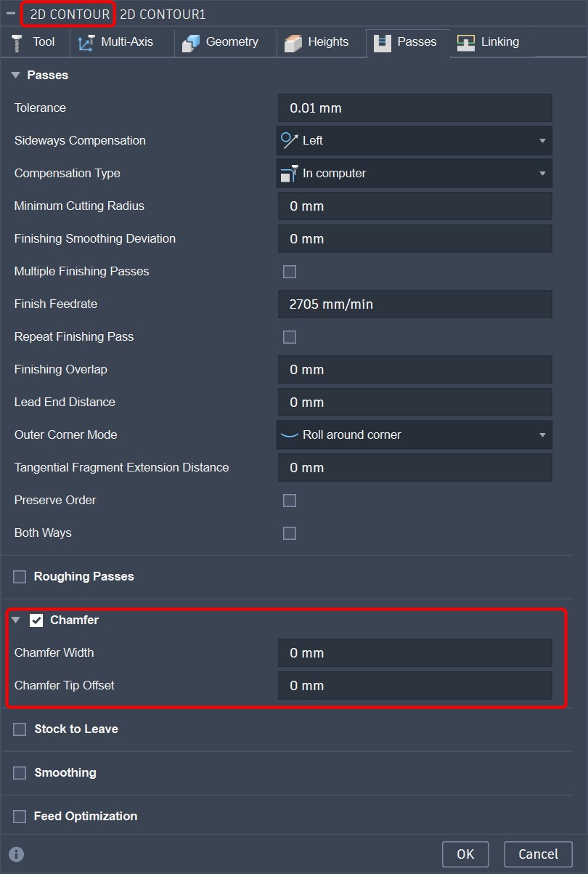The height and width of the screenshot is (874, 588).
Task: Collapse the Chamfer section triangle
Action: [x=15, y=620]
